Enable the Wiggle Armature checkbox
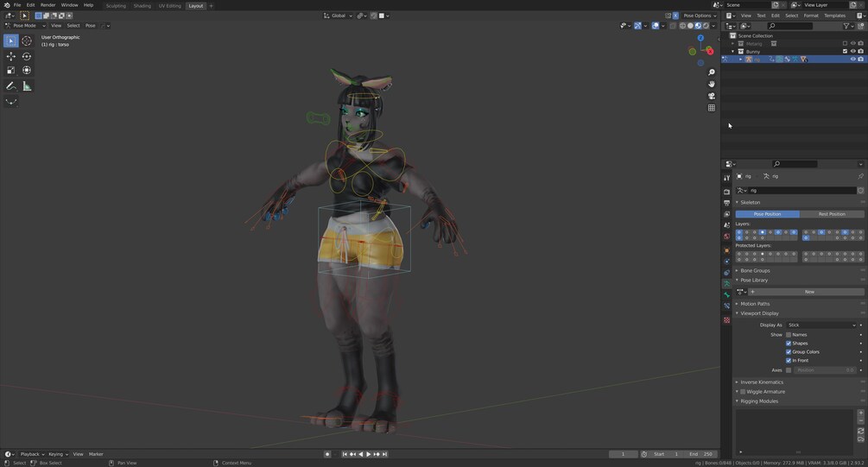 pyautogui.click(x=743, y=392)
